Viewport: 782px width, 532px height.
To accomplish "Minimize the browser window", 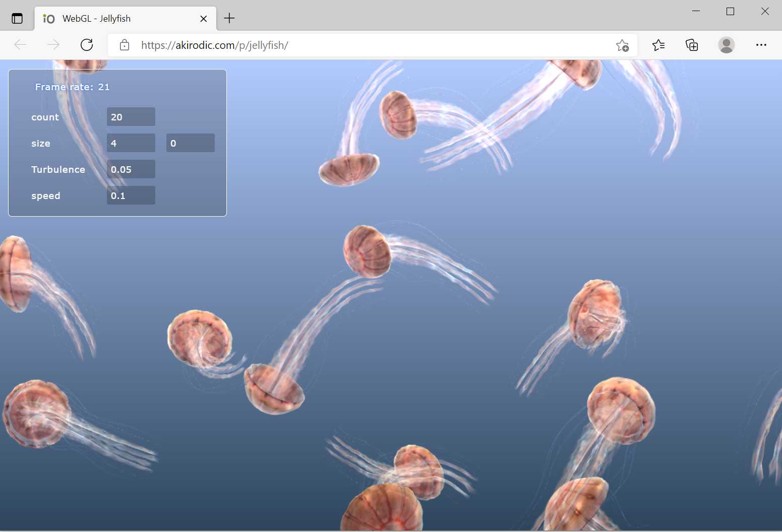I will 696,11.
